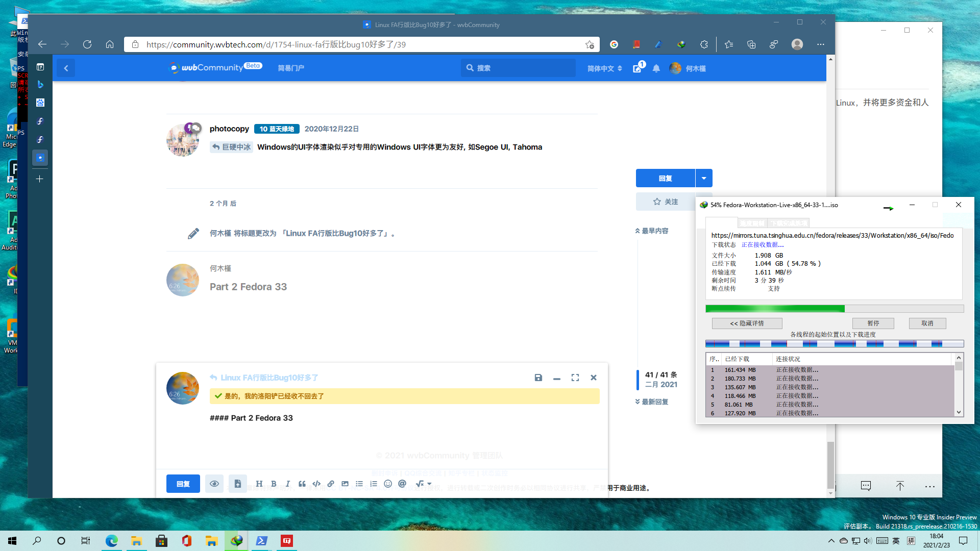The image size is (980, 551).
Task: Open reply button dropdown arrow
Action: pyautogui.click(x=704, y=178)
